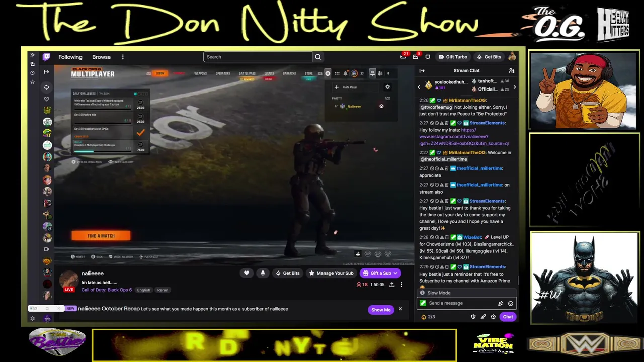Expand the left followed channels sidebar

46,72
